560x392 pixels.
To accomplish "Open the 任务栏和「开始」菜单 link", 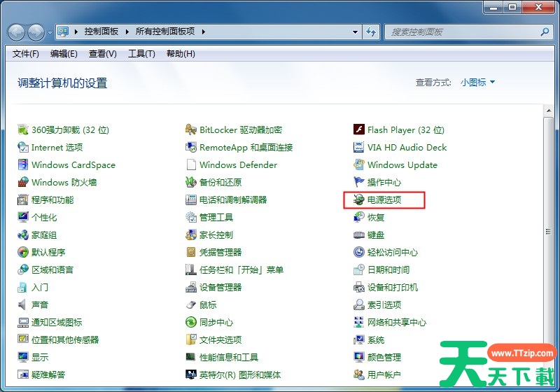I will (241, 270).
